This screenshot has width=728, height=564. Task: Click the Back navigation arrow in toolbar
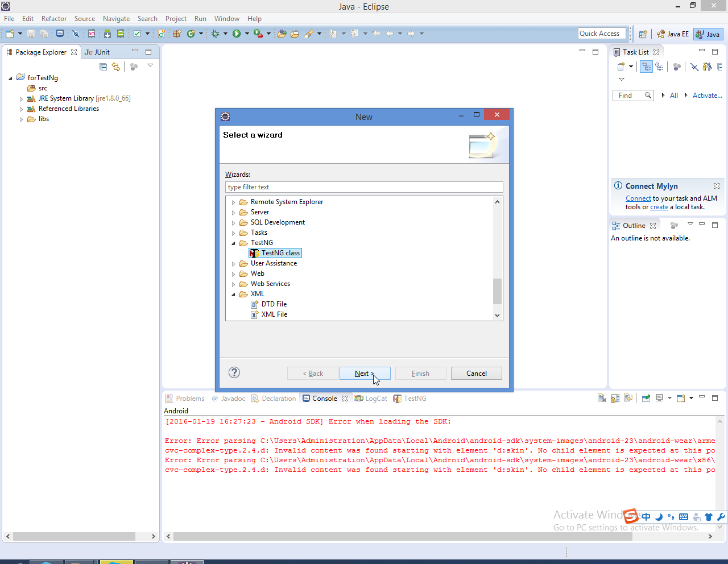click(390, 34)
